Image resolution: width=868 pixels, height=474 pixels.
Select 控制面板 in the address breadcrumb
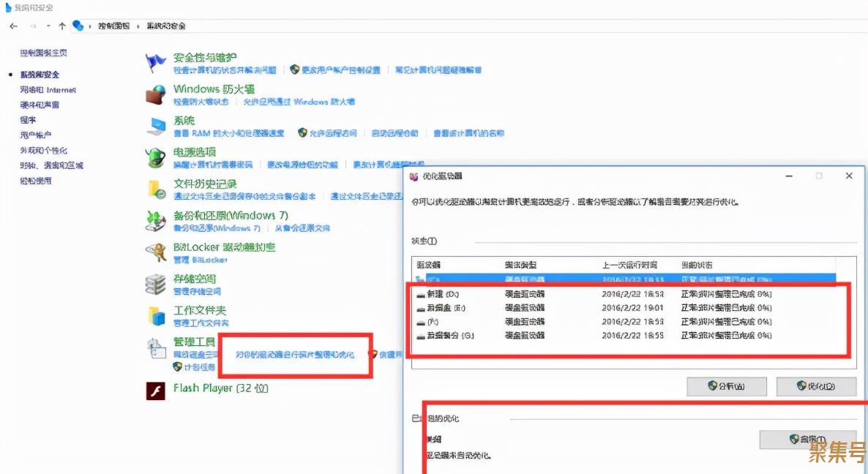click(114, 26)
